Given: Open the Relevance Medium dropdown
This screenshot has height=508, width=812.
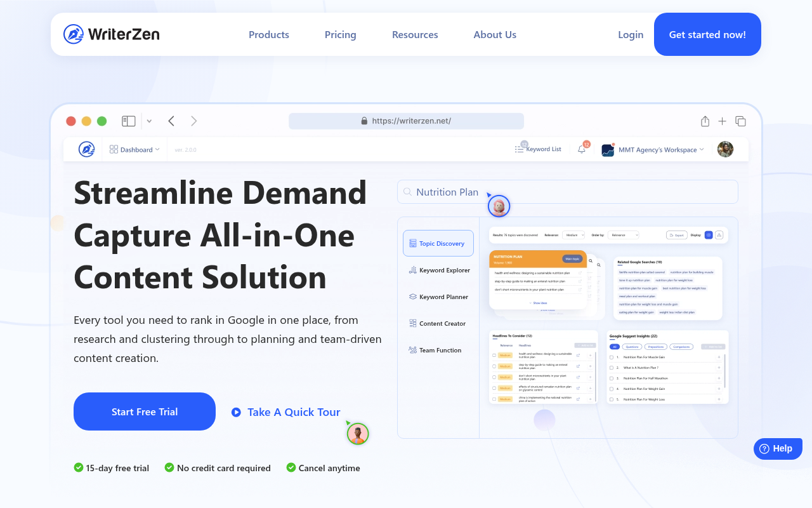Looking at the screenshot, I should [573, 235].
